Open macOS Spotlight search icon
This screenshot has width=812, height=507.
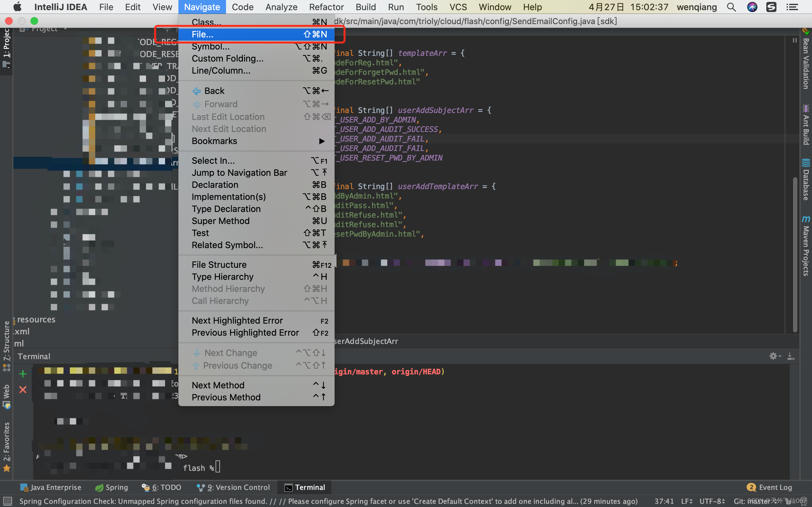pyautogui.click(x=731, y=7)
